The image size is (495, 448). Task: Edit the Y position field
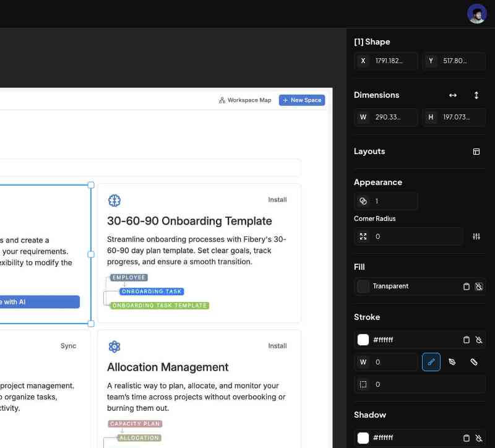point(454,61)
